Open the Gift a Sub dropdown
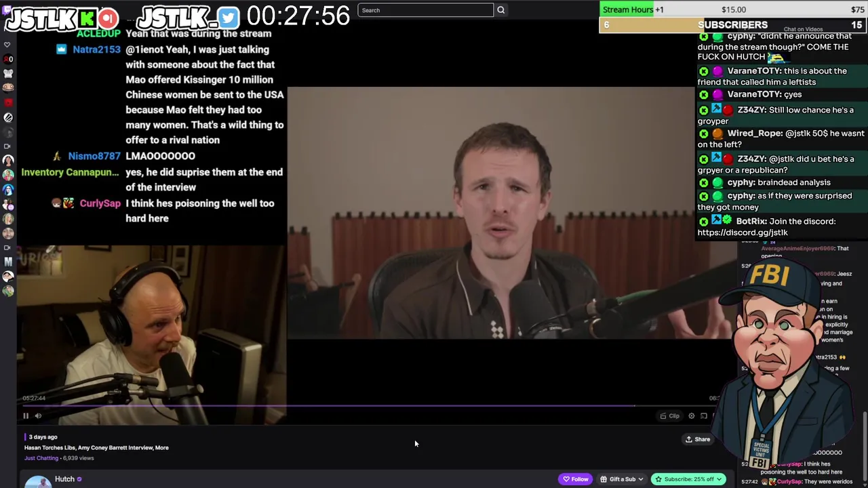The height and width of the screenshot is (488, 868). [622, 479]
